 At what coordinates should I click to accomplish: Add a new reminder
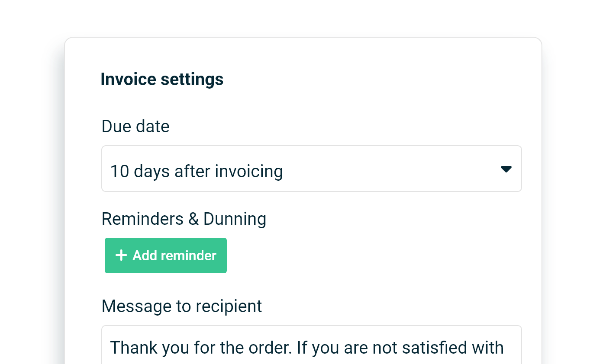click(166, 255)
